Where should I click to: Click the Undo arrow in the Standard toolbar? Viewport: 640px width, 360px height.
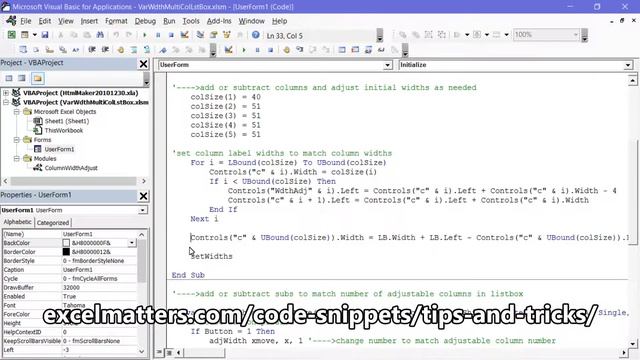coord(116,35)
